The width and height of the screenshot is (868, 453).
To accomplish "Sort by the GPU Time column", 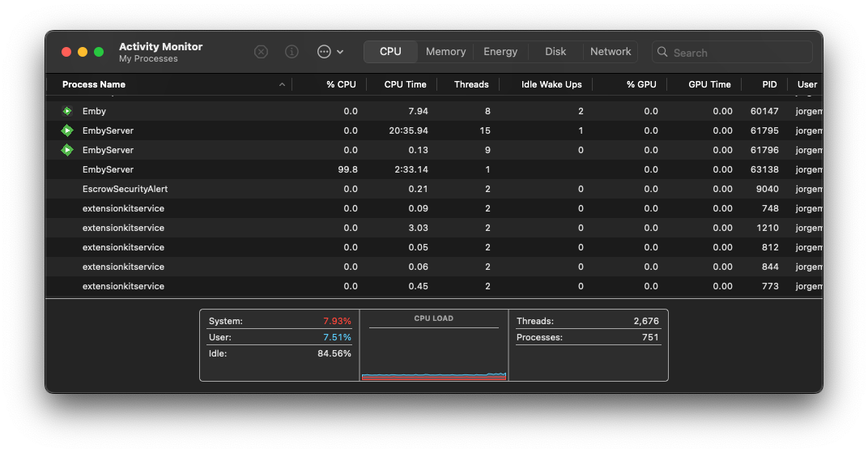I will click(x=709, y=84).
